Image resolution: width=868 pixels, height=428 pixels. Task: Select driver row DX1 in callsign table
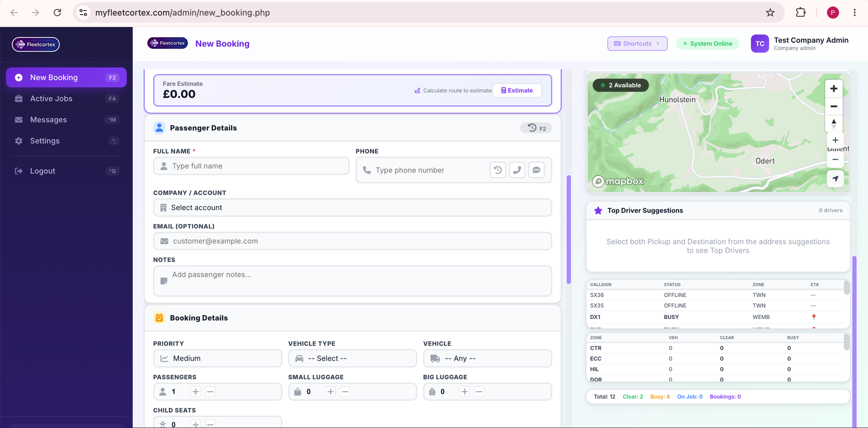pyautogui.click(x=716, y=317)
